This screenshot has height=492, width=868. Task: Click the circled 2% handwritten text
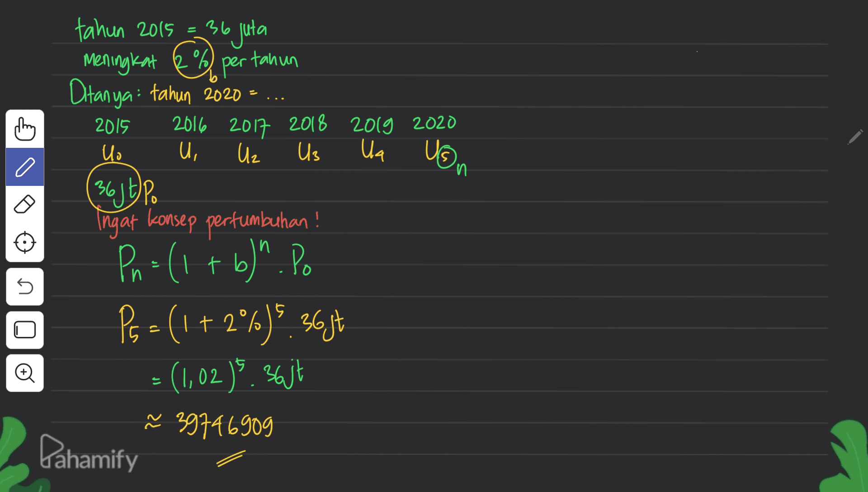193,60
